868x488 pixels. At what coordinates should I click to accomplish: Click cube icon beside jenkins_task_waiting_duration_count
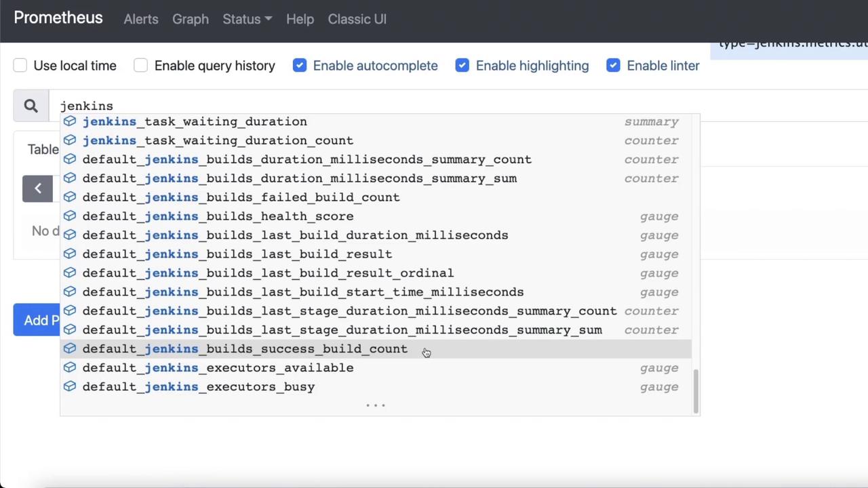70,140
